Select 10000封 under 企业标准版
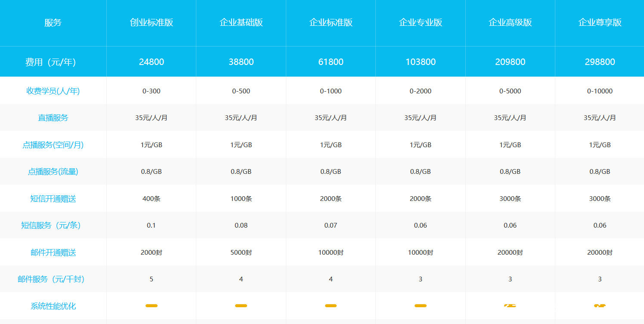The image size is (644, 324). tap(331, 253)
